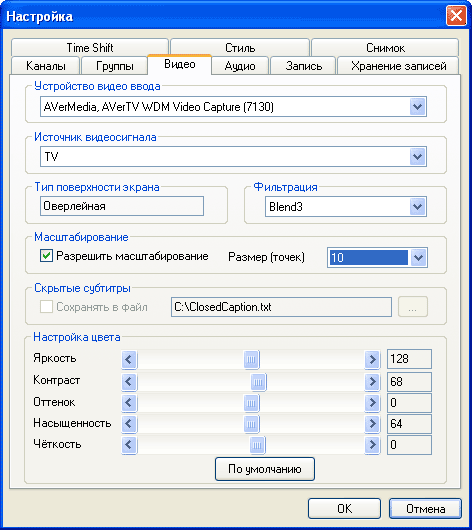The width and height of the screenshot is (472, 530).
Task: Click the right arrow of Оттенок slider
Action: pos(372,403)
